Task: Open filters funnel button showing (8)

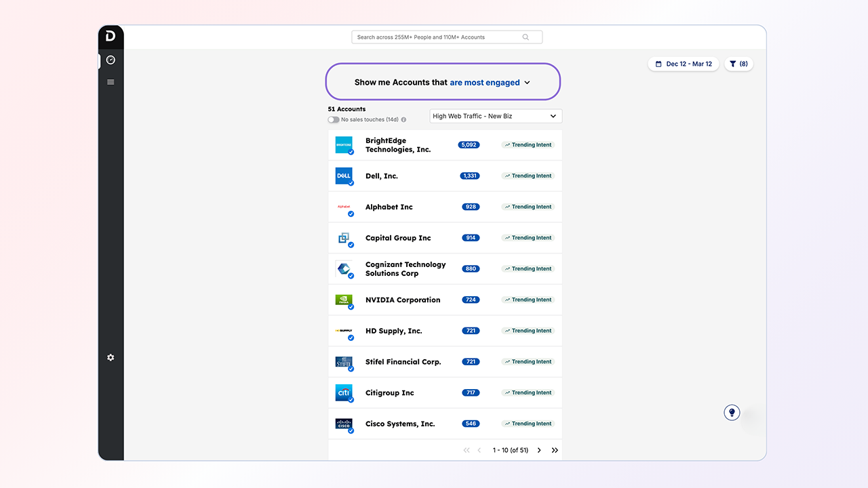Action: pyautogui.click(x=738, y=64)
